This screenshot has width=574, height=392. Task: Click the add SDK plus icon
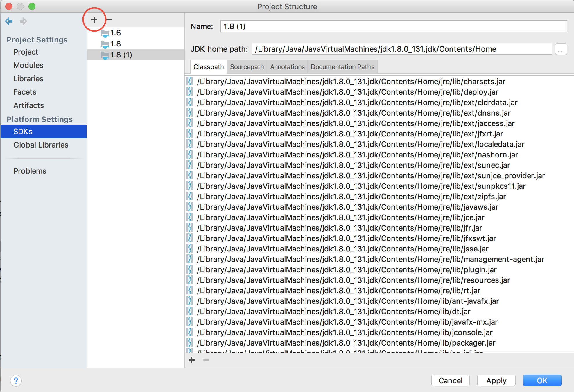coord(94,20)
